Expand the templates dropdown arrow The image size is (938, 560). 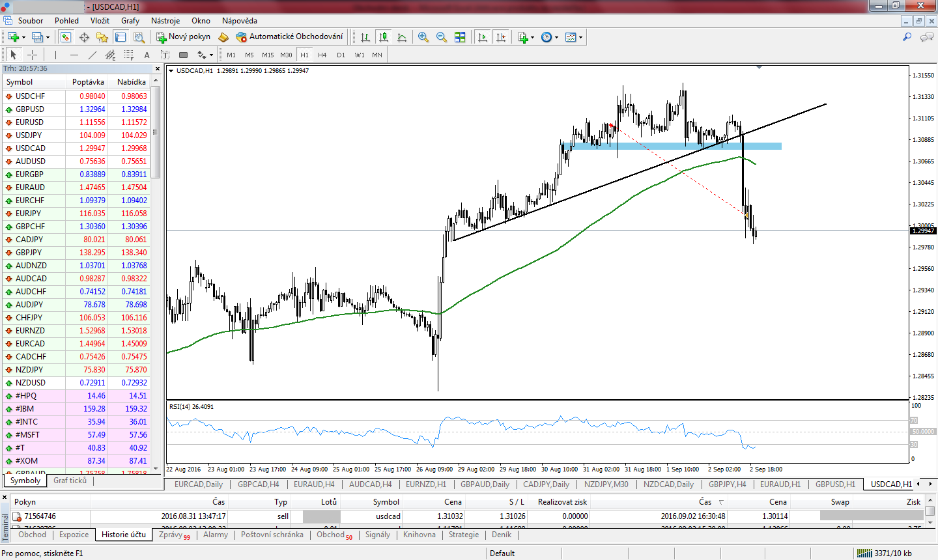[x=580, y=37]
